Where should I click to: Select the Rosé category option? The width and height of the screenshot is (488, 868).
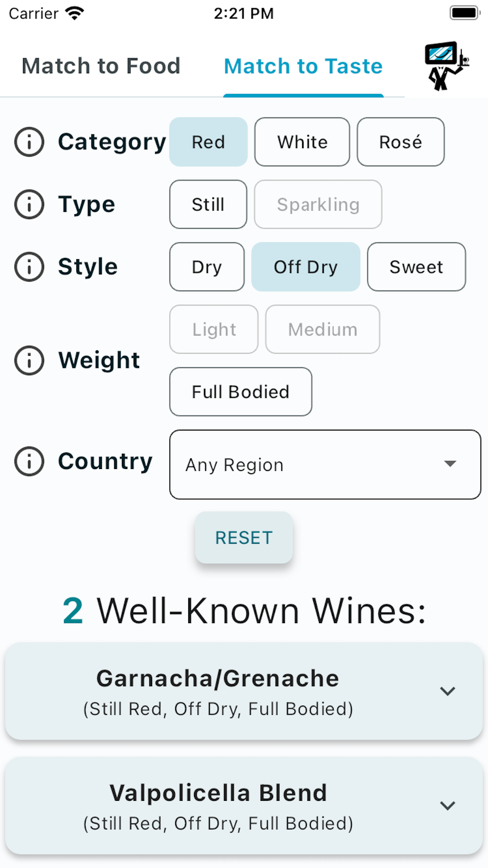pyautogui.click(x=401, y=142)
